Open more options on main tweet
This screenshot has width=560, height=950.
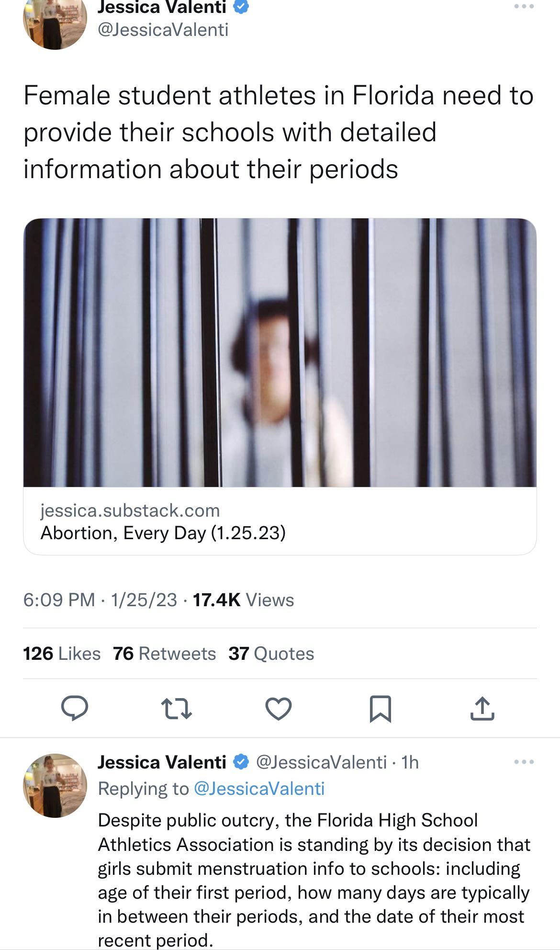click(524, 8)
